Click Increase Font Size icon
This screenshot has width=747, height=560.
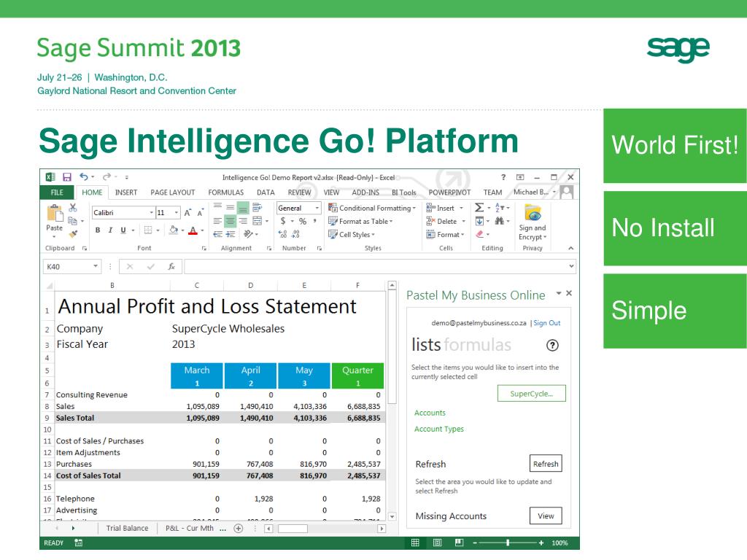(187, 212)
